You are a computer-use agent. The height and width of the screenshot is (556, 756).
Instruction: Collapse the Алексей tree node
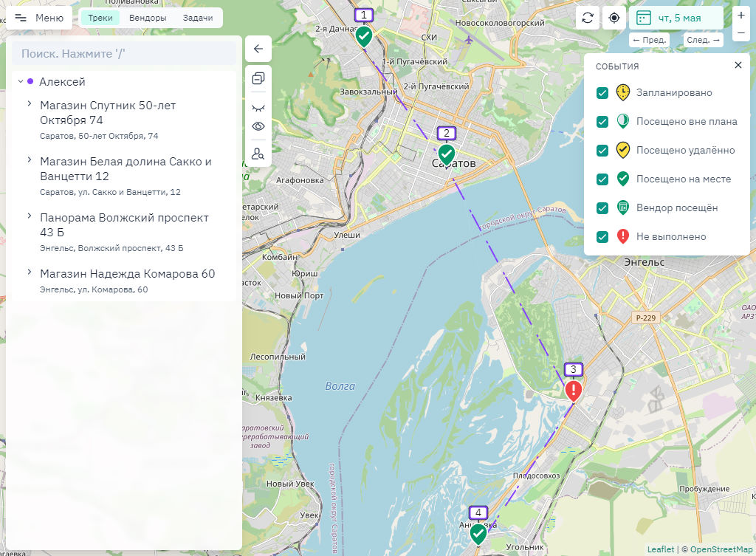[20, 82]
